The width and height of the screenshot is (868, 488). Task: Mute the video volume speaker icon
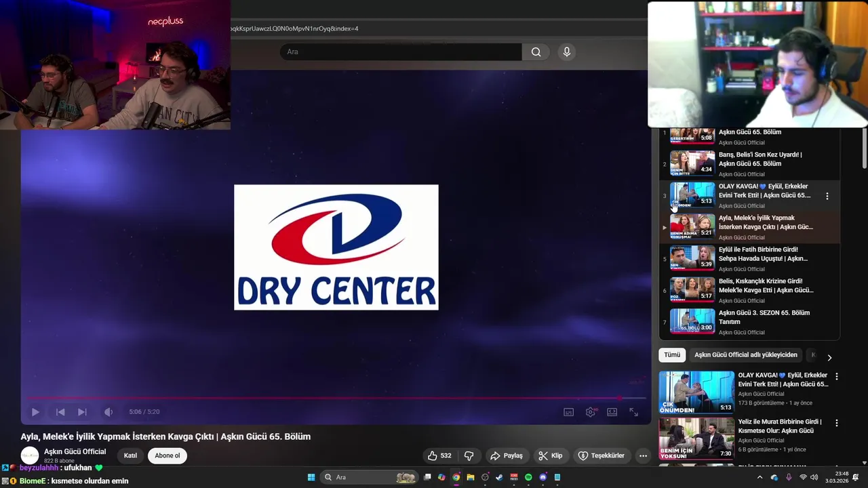pyautogui.click(x=108, y=412)
